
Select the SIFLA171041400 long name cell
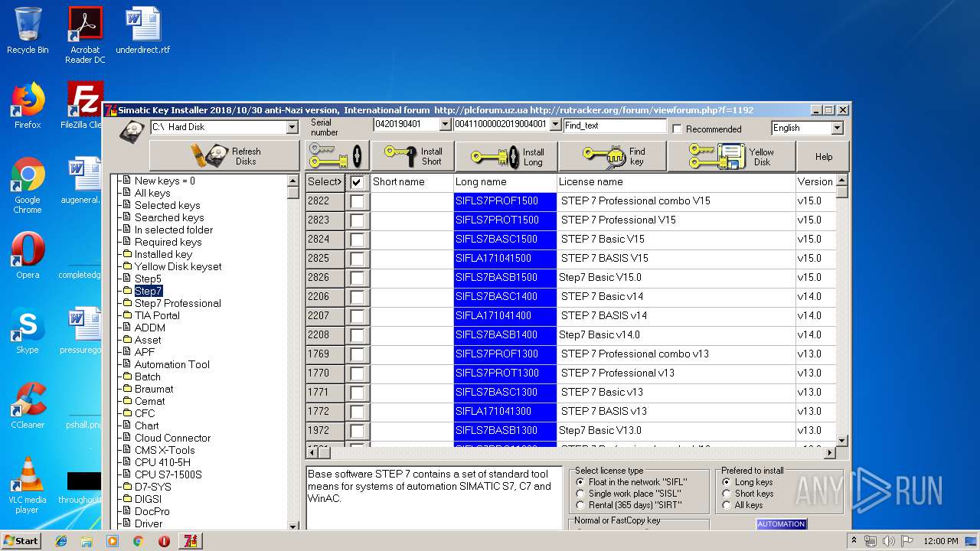[x=505, y=316]
